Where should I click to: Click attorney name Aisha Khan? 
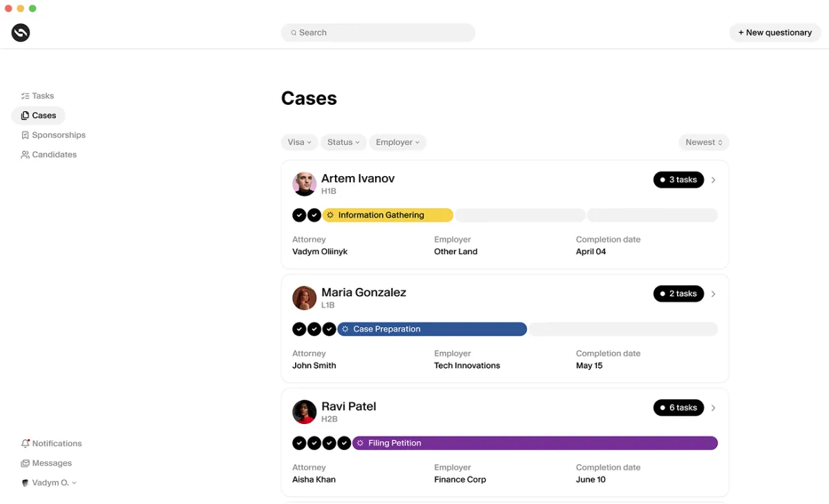pyautogui.click(x=314, y=480)
